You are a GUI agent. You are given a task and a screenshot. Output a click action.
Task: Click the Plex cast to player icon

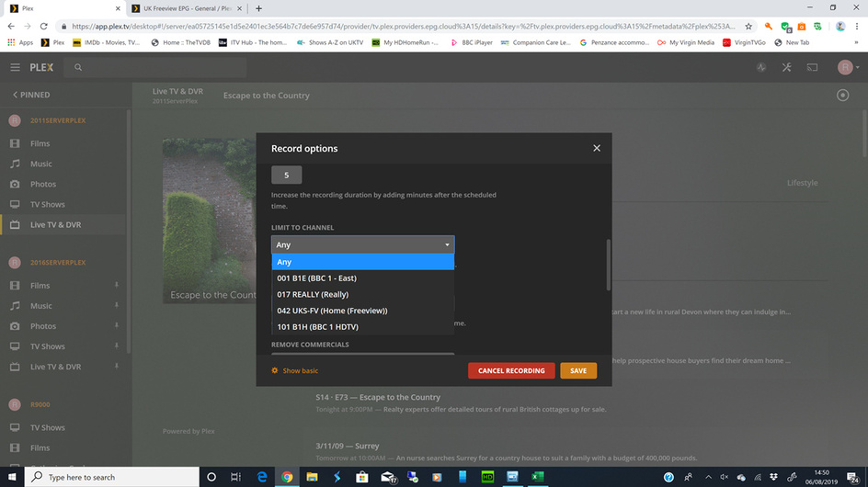point(812,67)
